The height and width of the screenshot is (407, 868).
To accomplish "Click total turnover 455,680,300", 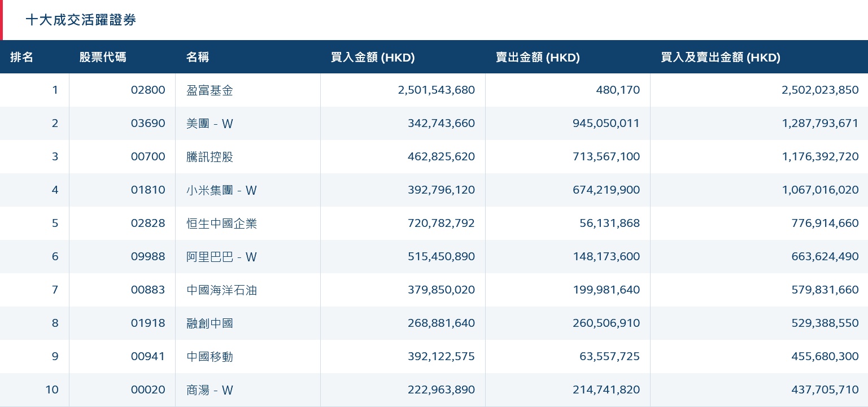I will 826,357.
